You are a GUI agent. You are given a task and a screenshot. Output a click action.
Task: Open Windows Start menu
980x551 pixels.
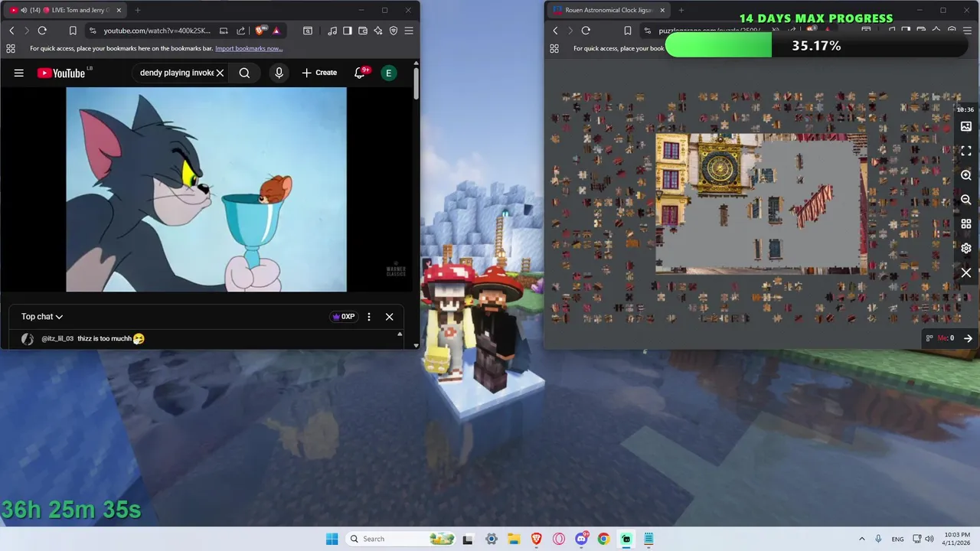(x=332, y=539)
